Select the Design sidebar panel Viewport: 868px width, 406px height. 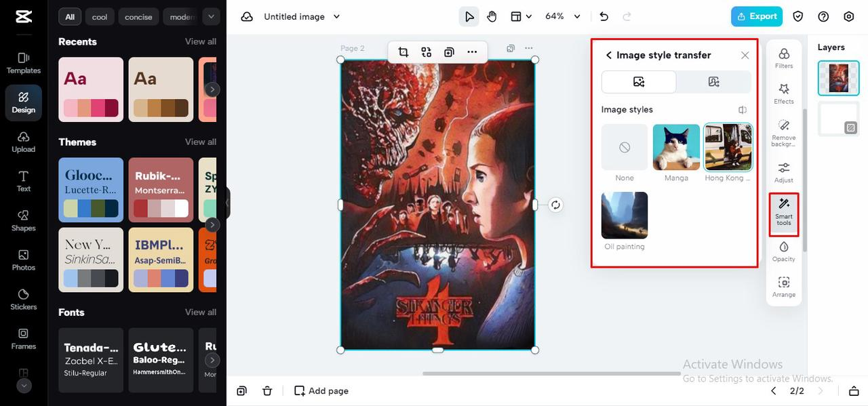24,102
